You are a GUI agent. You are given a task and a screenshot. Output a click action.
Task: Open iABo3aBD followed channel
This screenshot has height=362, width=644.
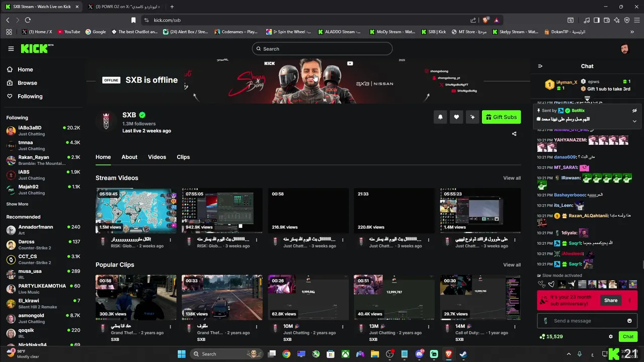[43, 131]
